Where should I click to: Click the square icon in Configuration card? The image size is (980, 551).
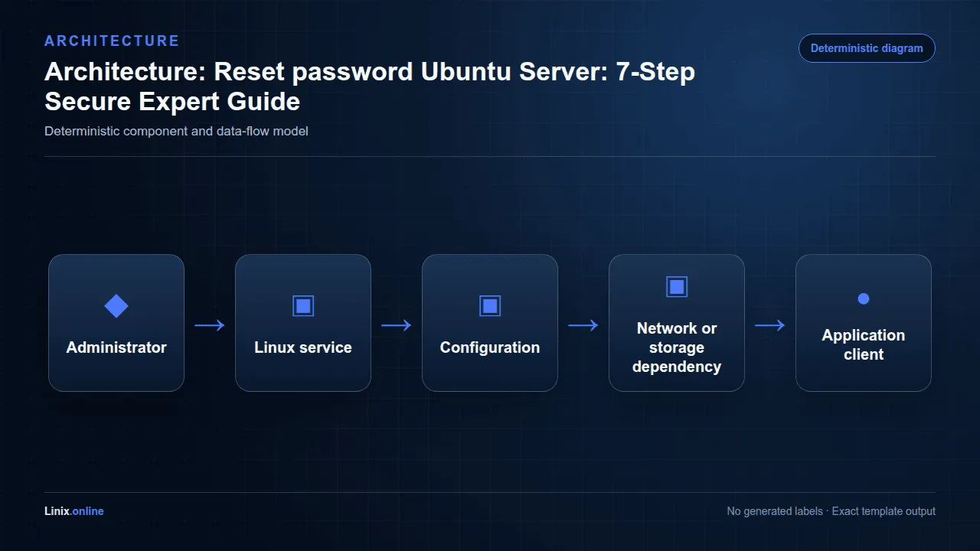tap(490, 306)
